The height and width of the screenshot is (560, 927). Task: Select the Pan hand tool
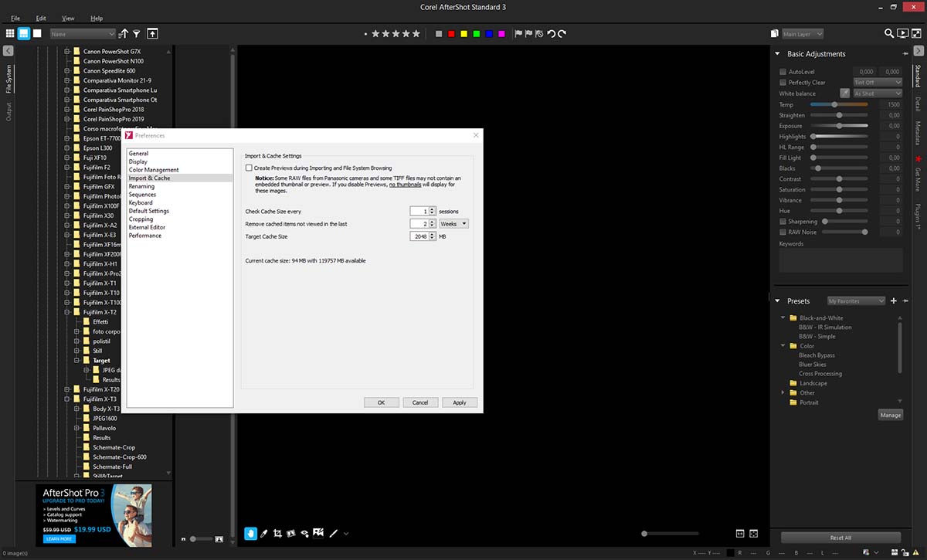pos(251,533)
